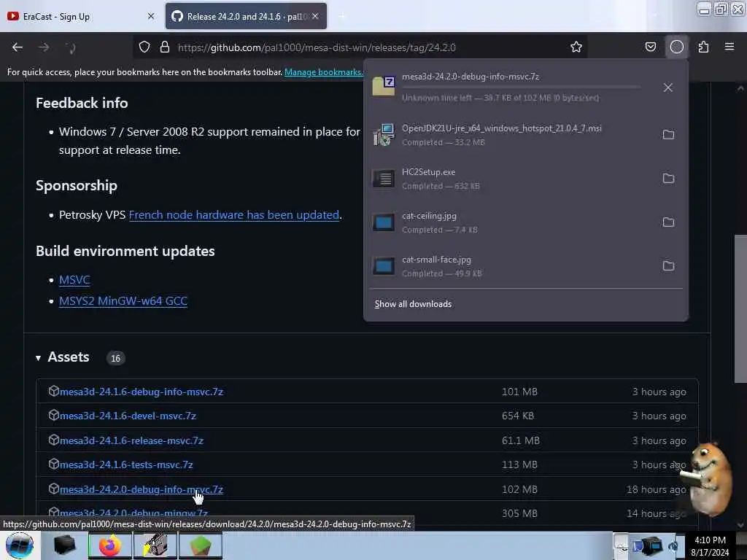
Task: Click the site security padlock icon
Action: point(165,47)
